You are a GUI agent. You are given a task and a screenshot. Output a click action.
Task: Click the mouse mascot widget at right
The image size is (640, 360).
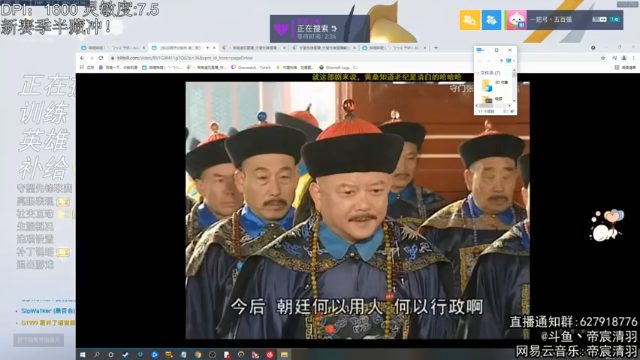tap(607, 225)
